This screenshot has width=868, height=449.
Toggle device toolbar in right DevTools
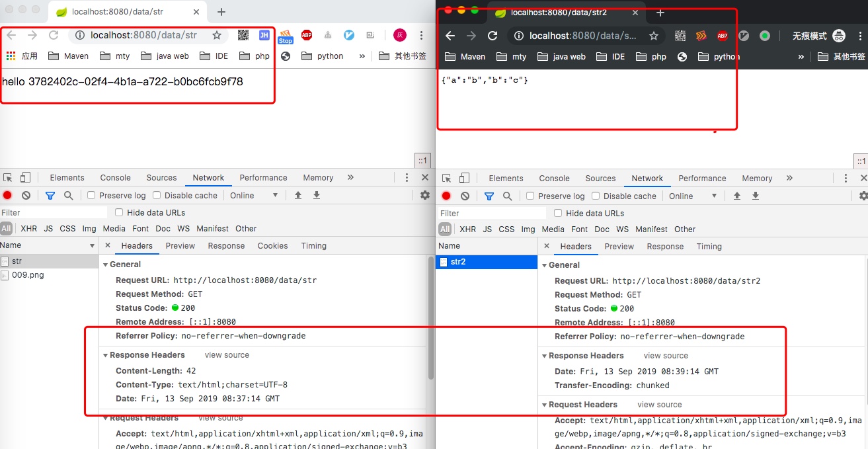click(464, 178)
